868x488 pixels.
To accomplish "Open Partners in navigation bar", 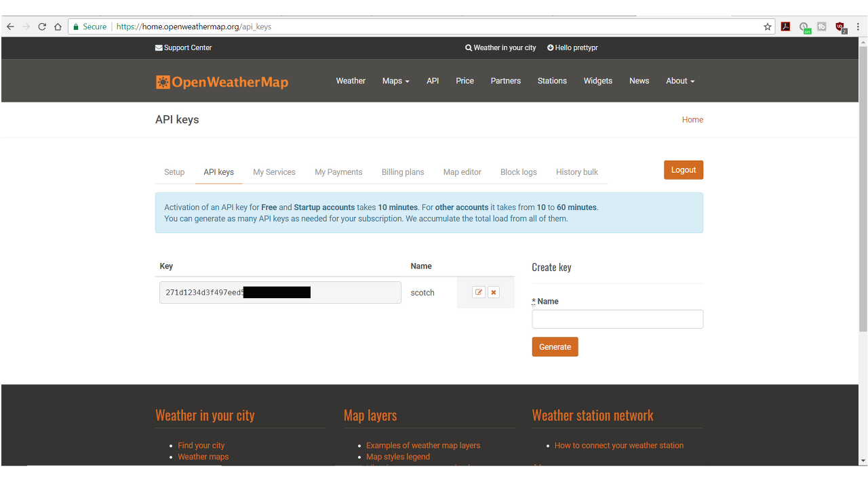I will (506, 81).
